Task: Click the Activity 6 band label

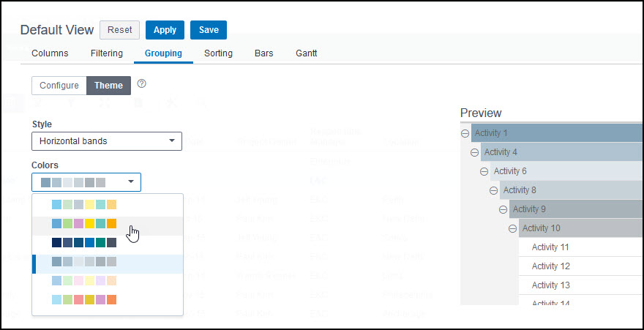Action: click(x=510, y=171)
